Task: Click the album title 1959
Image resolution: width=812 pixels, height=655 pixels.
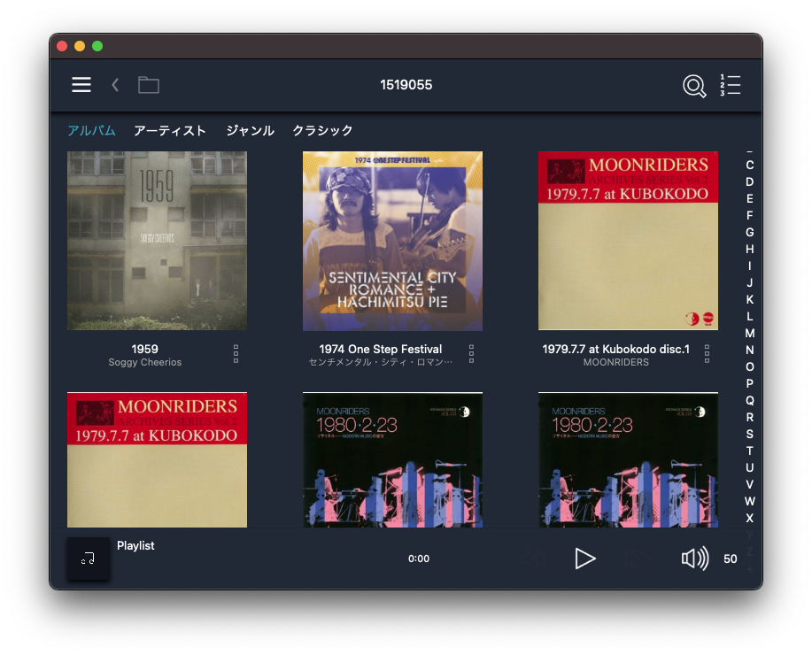Action: point(145,349)
